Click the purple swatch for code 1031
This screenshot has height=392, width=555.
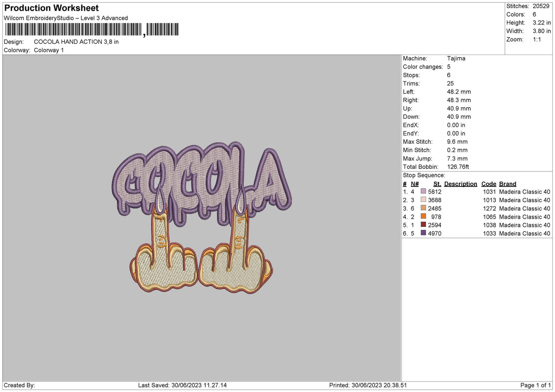coord(423,191)
